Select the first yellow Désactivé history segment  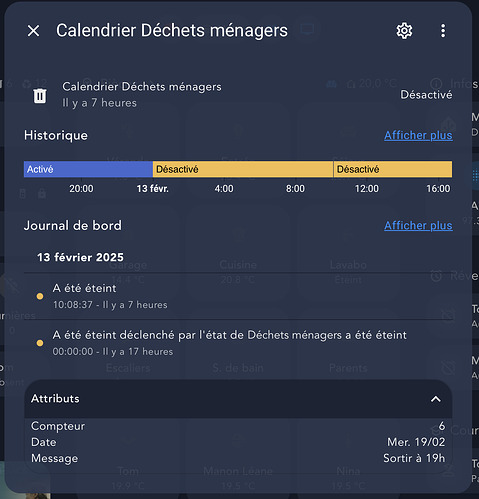pyautogui.click(x=243, y=169)
